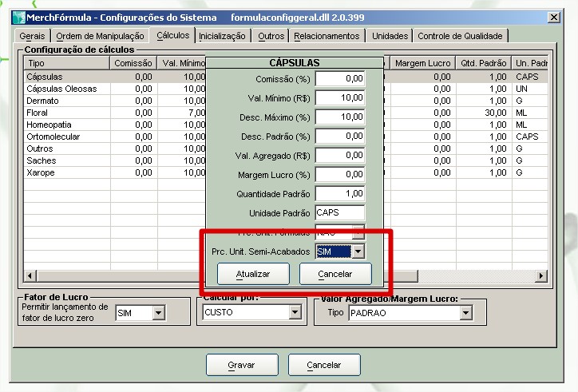
Task: Open the Relacionamentos tab
Action: [x=326, y=36]
